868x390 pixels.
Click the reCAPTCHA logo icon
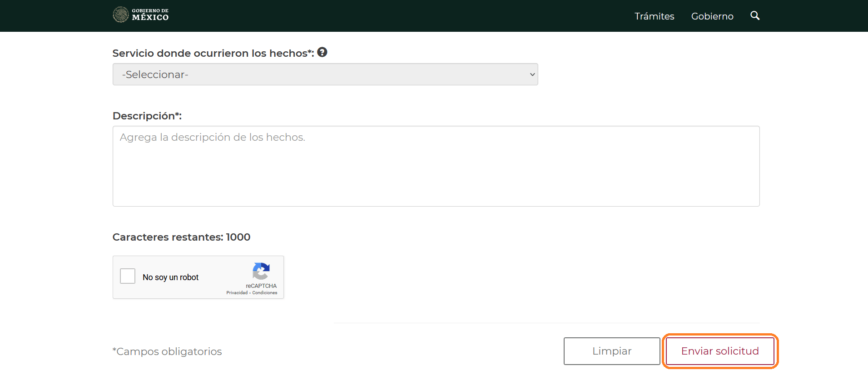tap(261, 271)
